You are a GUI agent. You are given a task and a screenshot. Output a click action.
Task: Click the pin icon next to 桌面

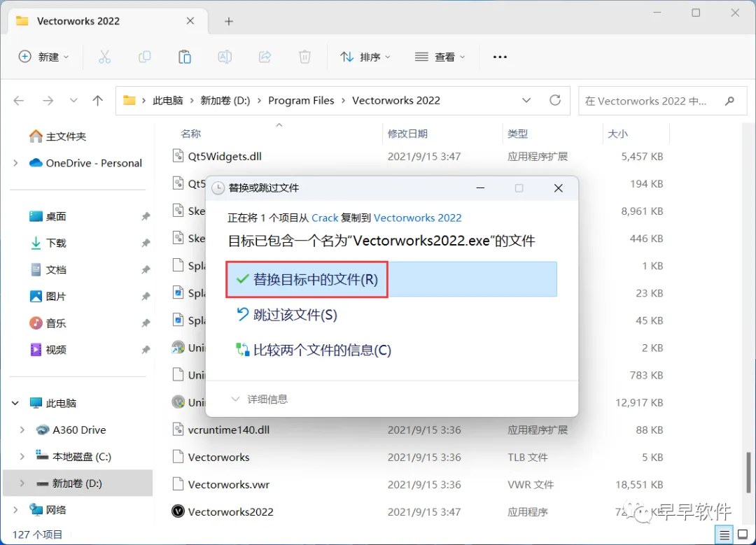click(x=146, y=216)
